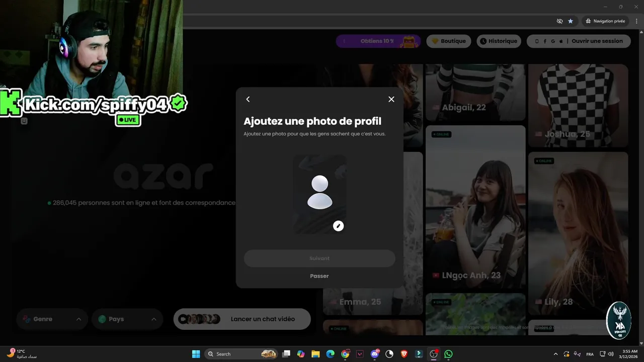The image size is (644, 362).
Task: Go back with the dialog's back arrow
Action: coord(248,100)
